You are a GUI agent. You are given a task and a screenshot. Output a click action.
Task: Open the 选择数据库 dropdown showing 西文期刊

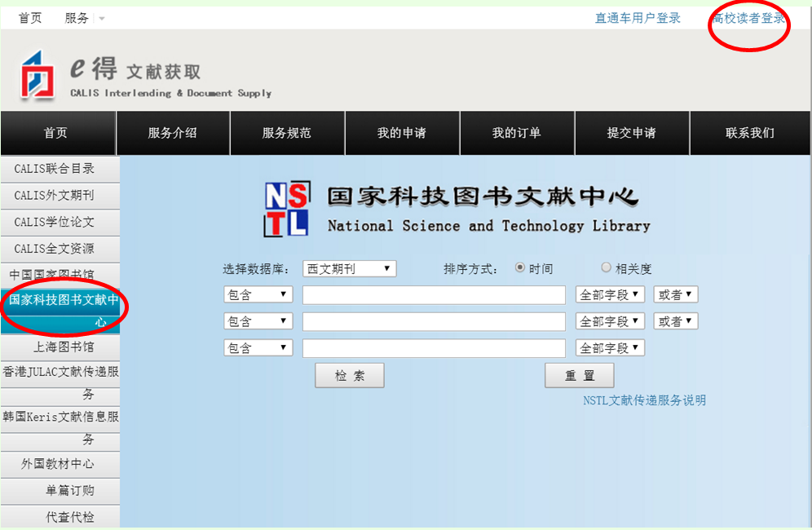(350, 268)
